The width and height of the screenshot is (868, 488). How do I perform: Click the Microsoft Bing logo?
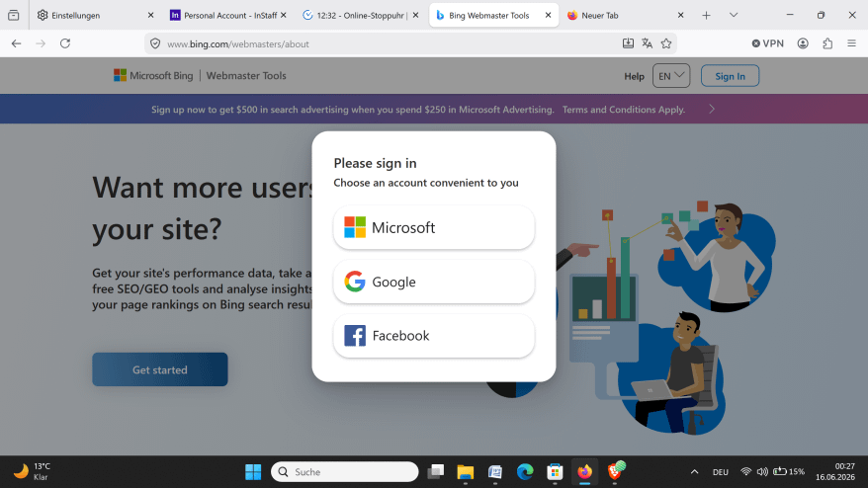153,76
